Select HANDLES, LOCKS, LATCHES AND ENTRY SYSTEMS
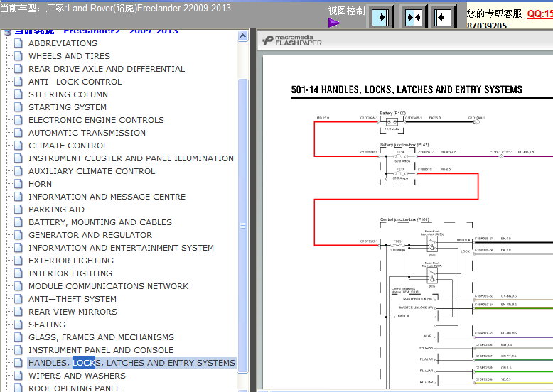Image resolution: width=553 pixels, height=392 pixels. tap(131, 363)
